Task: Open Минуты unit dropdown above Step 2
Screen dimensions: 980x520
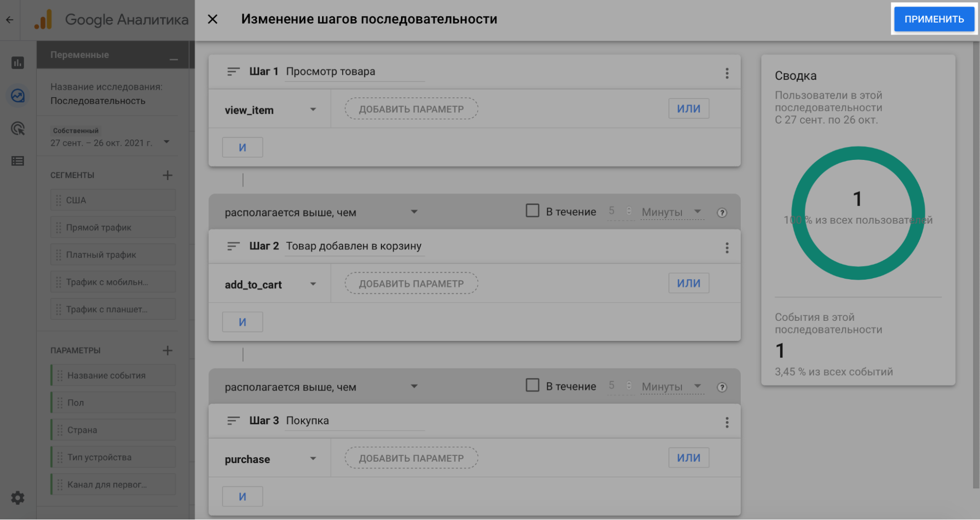Action: pos(672,212)
